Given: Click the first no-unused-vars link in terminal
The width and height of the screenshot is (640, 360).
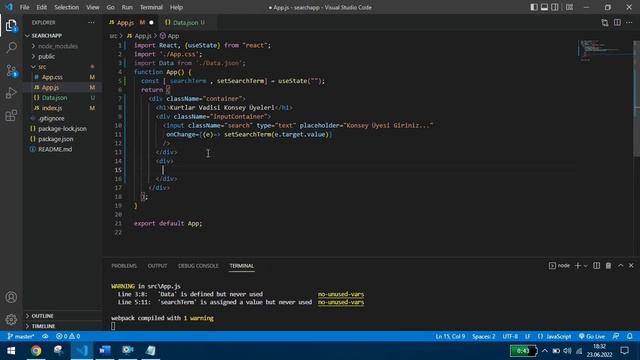Looking at the screenshot, I should click(x=341, y=294).
